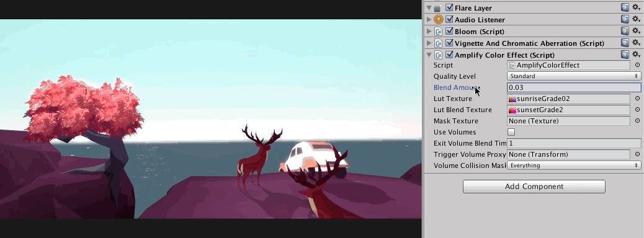Open object picker for Lut Blend Texture
The image size is (644, 238).
637,110
